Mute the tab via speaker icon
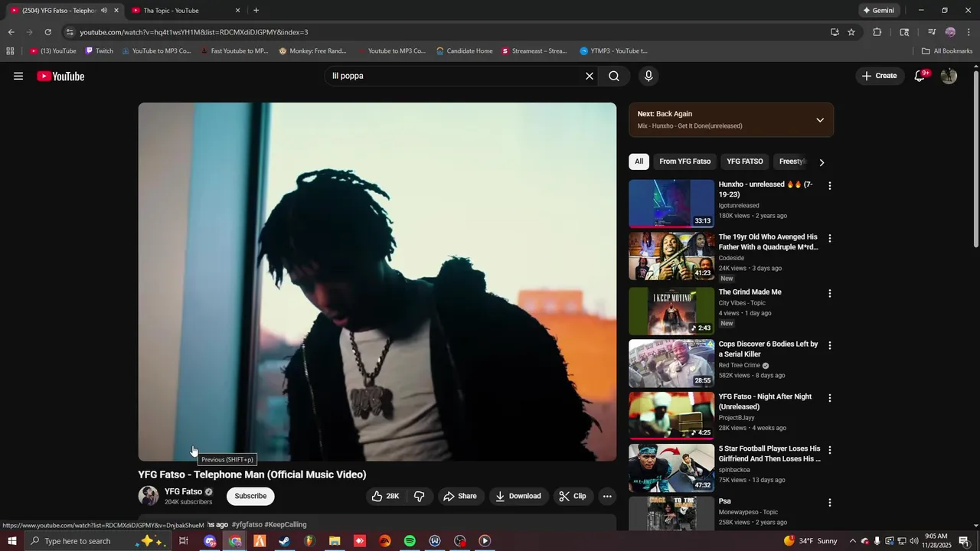The height and width of the screenshot is (551, 980). click(x=104, y=11)
